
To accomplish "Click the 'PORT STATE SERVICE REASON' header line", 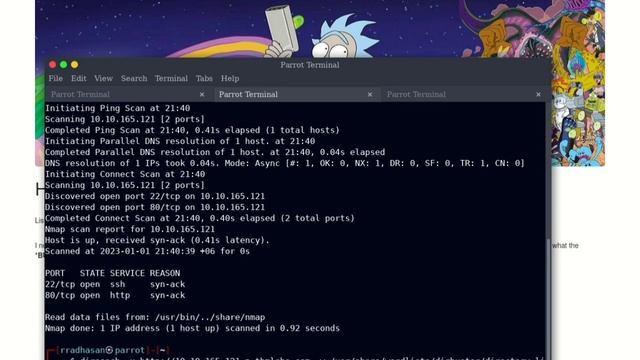I will [x=112, y=273].
